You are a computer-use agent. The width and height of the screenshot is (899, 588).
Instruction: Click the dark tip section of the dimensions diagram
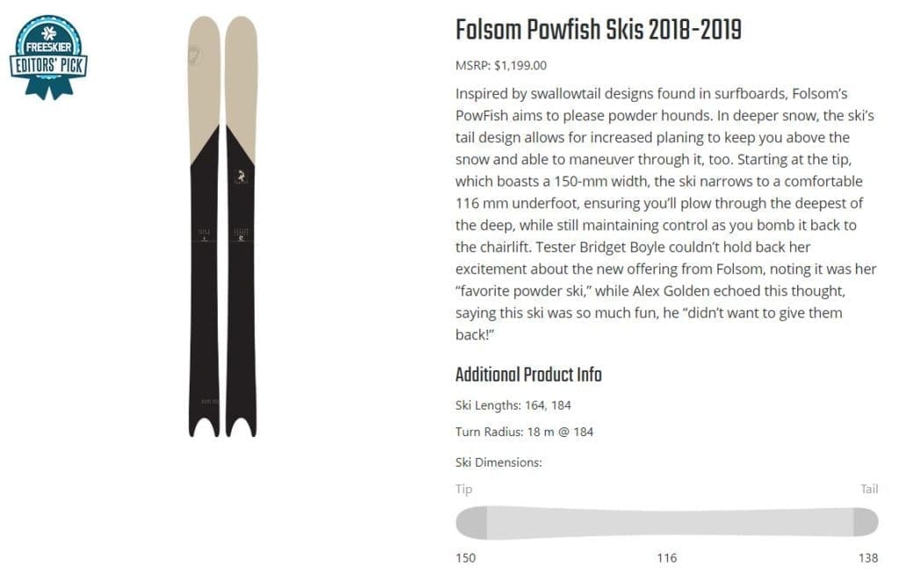point(471,522)
